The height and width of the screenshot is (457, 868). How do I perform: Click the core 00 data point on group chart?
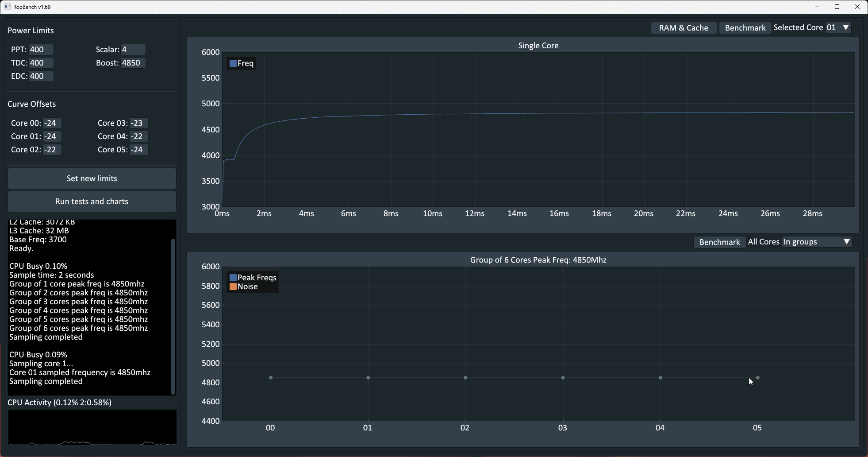(x=271, y=378)
